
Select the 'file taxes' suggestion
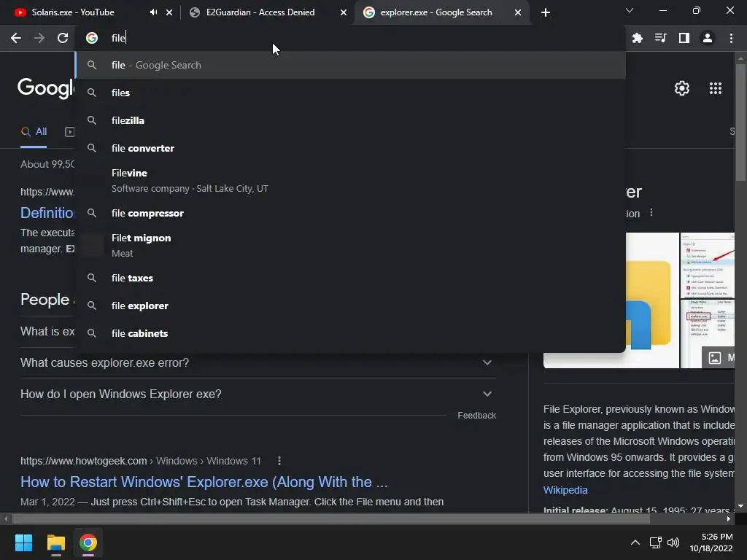(x=351, y=278)
